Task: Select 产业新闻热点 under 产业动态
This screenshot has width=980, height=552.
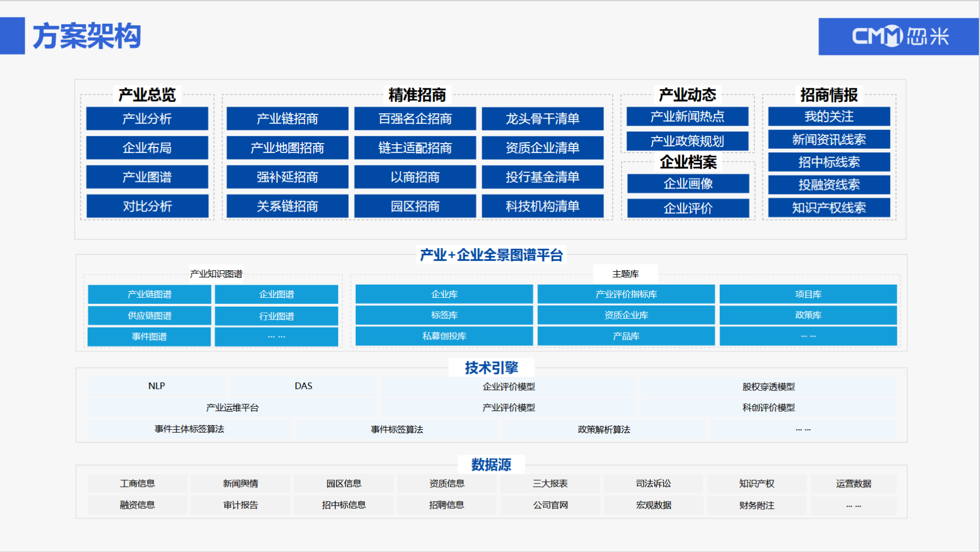Action: click(687, 117)
